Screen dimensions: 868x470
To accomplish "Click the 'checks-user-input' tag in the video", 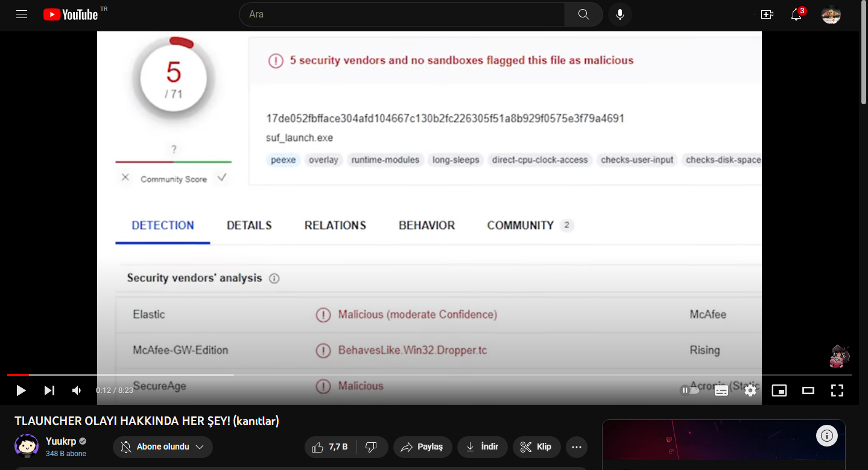I will [x=638, y=160].
